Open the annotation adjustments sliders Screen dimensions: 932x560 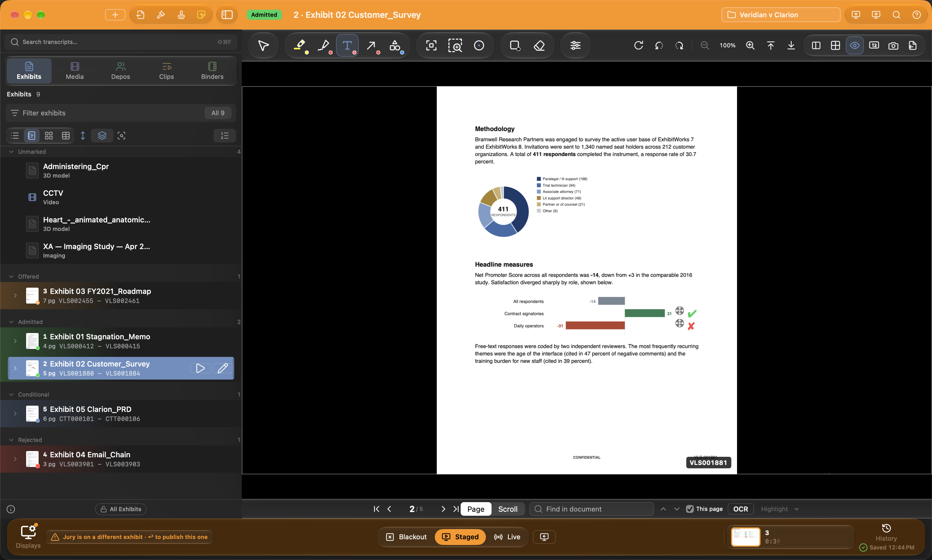coord(575,46)
